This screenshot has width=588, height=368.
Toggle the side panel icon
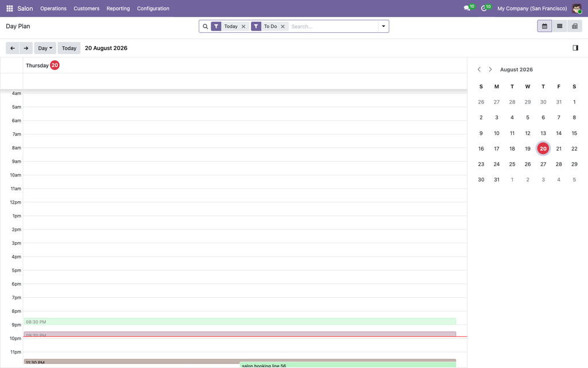tap(575, 48)
